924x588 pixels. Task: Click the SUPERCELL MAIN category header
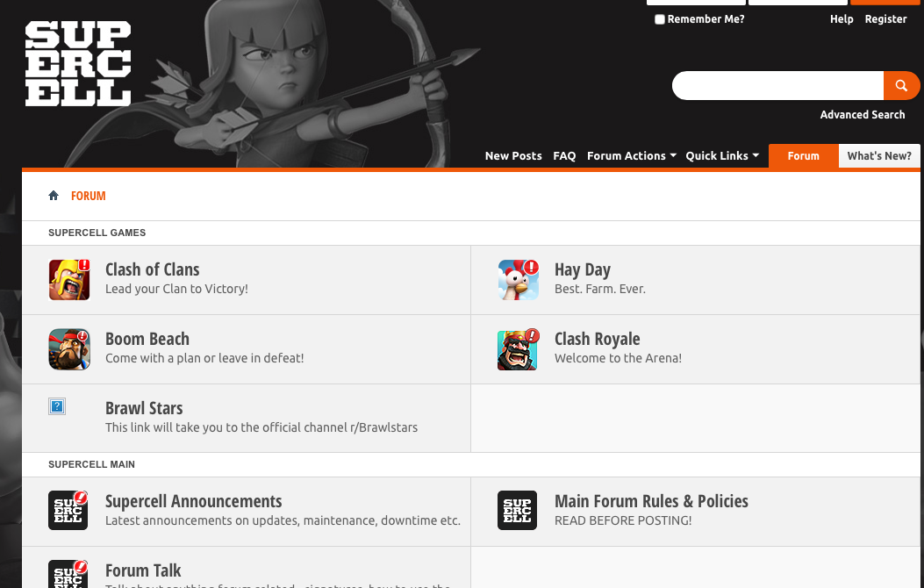click(x=91, y=464)
